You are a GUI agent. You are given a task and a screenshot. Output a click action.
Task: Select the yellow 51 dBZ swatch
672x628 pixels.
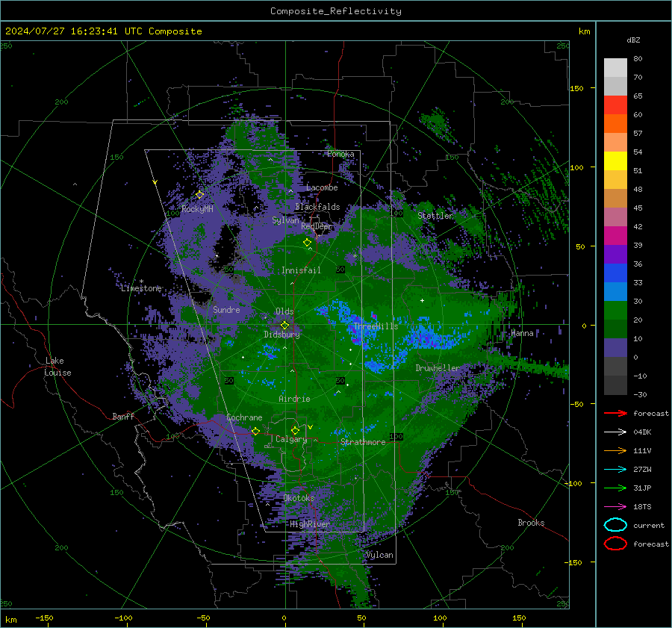tap(615, 161)
